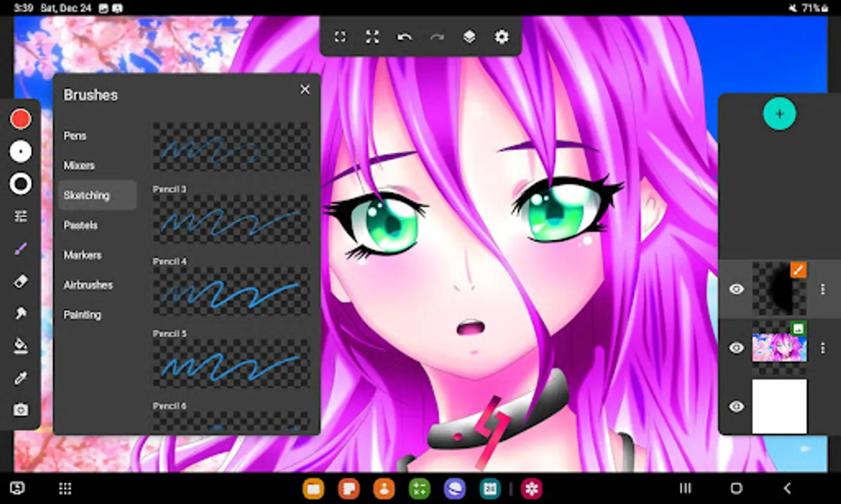841x504 pixels.
Task: Open the red color swatch picker
Action: click(21, 119)
